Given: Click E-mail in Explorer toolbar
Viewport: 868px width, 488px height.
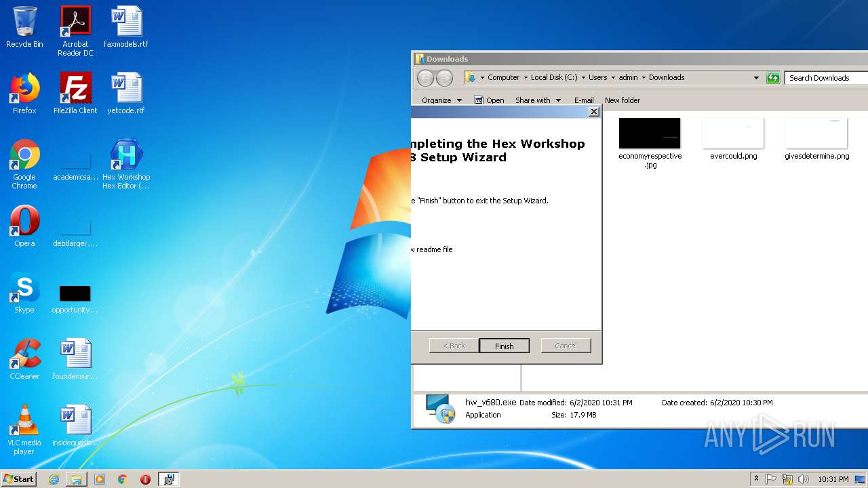Looking at the screenshot, I should (x=584, y=100).
